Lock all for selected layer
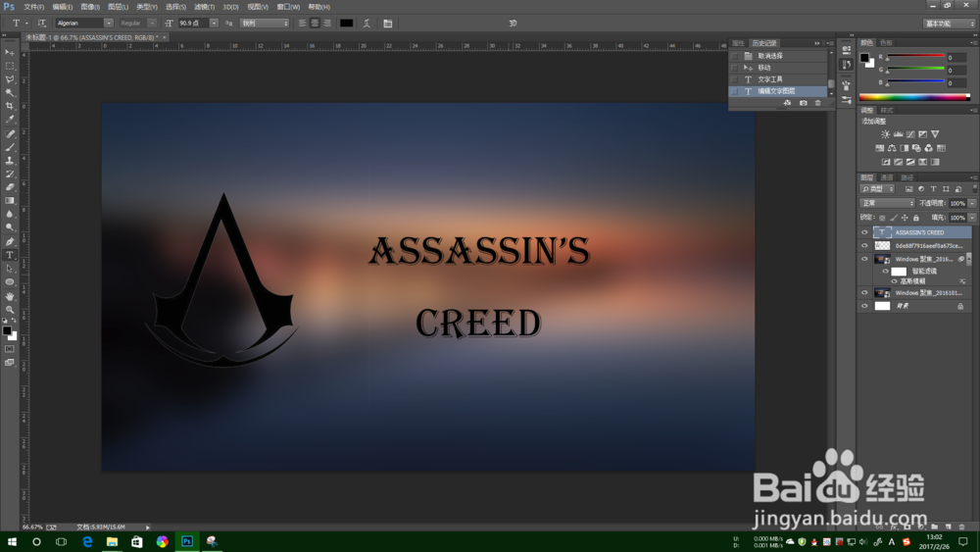This screenshot has width=980, height=552. click(x=916, y=218)
